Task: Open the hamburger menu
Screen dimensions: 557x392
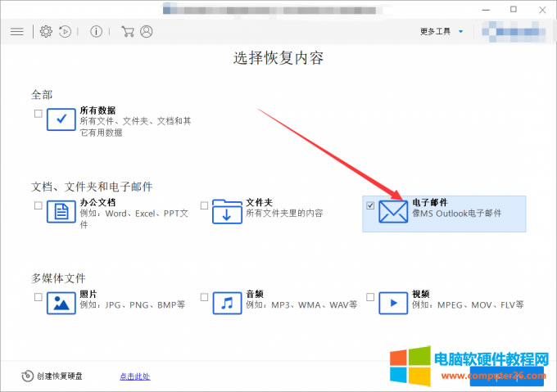Action: [x=16, y=31]
